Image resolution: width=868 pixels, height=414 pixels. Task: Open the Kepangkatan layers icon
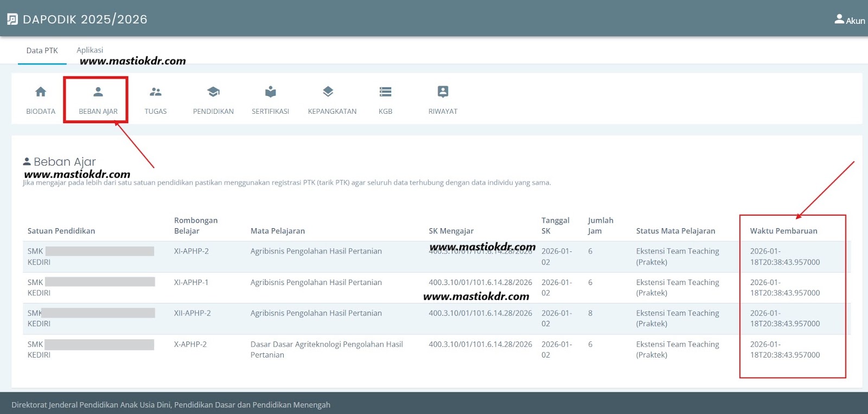(328, 92)
